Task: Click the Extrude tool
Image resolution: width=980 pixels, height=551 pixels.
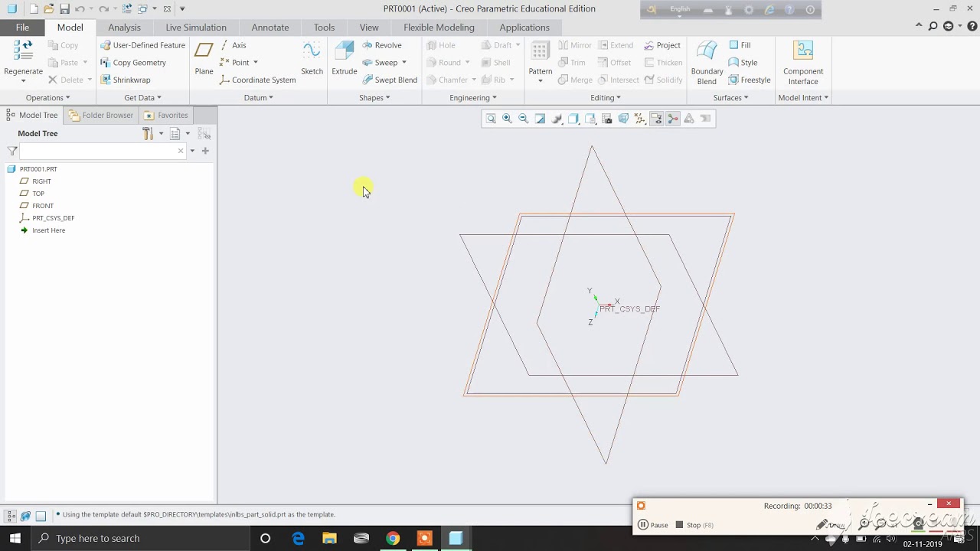Action: pyautogui.click(x=344, y=59)
